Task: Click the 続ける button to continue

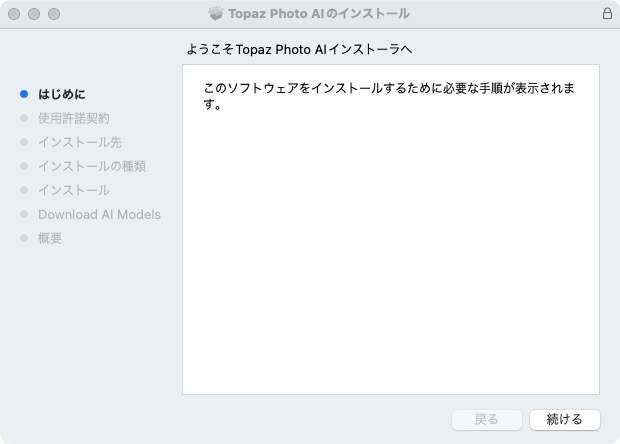Action: (565, 419)
